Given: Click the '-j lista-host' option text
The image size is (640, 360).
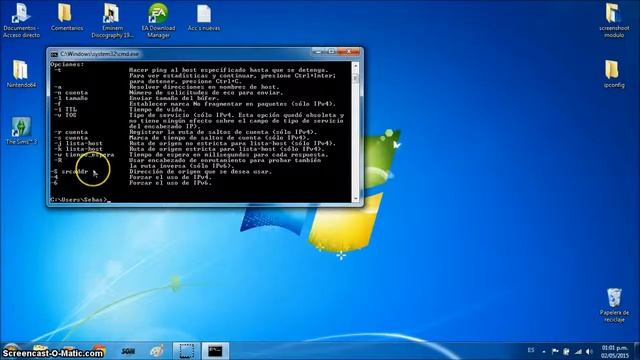Looking at the screenshot, I should tap(78, 144).
